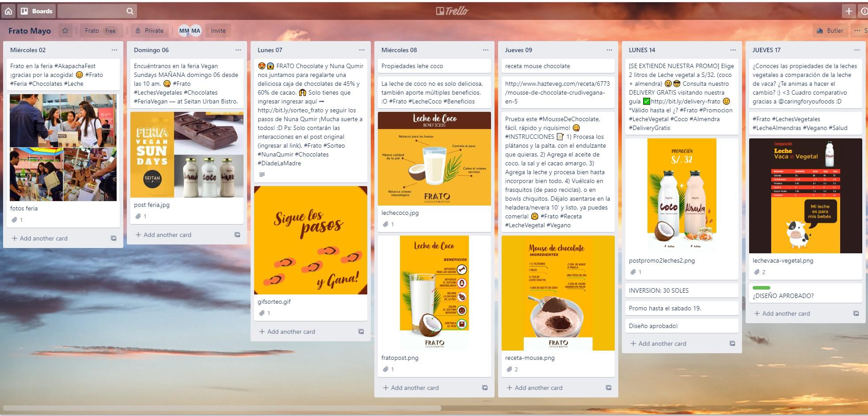
Task: Open the '[SE EXTIENDE NUESTRA PROMO]' card
Action: (x=682, y=97)
